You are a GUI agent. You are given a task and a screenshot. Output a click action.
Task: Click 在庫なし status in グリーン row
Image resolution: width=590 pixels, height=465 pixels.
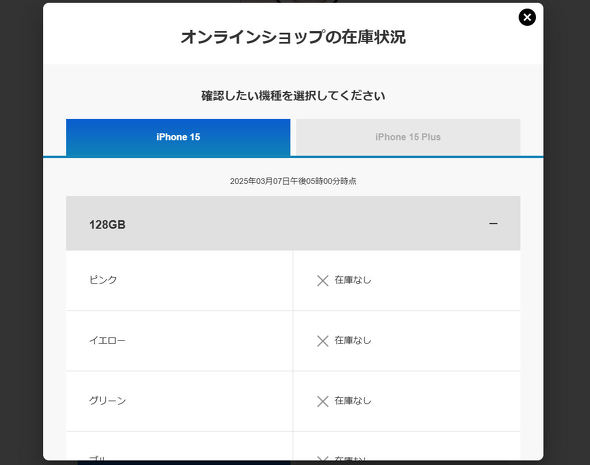tap(353, 401)
